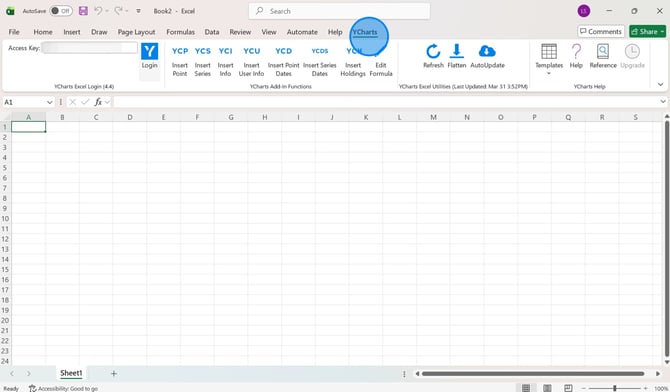Switch to the Home tab

(x=43, y=32)
